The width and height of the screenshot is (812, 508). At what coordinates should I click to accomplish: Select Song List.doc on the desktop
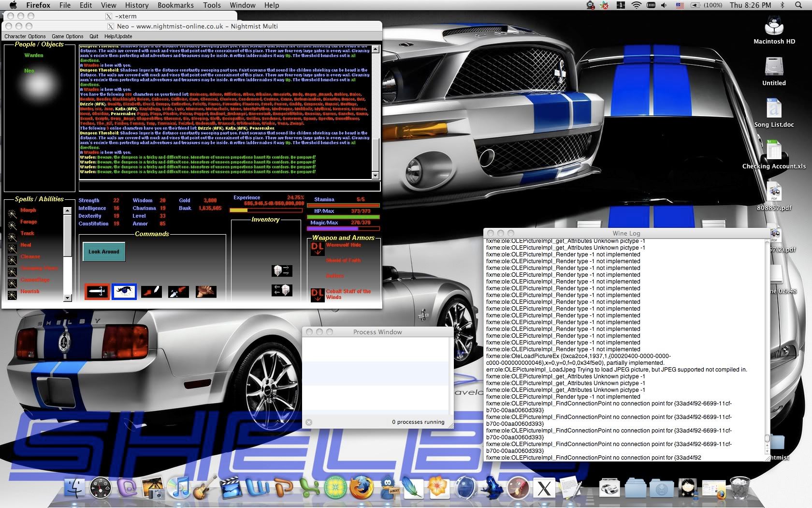774,113
